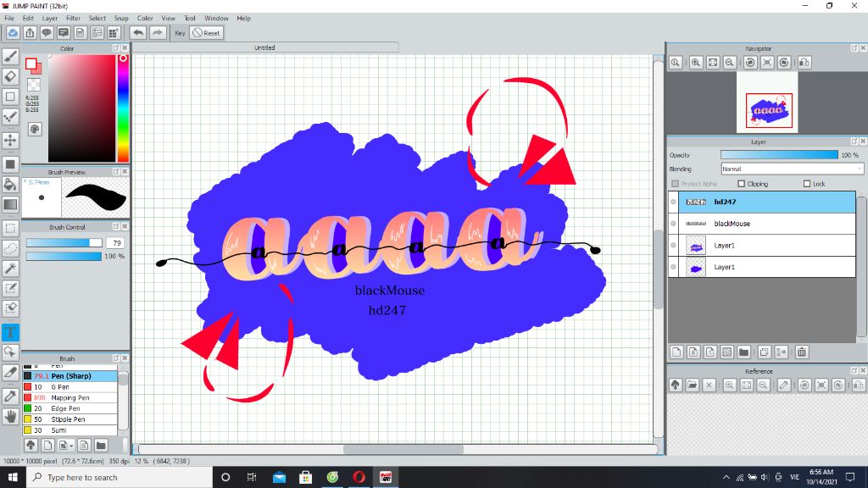Image resolution: width=868 pixels, height=488 pixels.
Task: Toggle visibility of the bottom Layer1
Action: pos(673,267)
